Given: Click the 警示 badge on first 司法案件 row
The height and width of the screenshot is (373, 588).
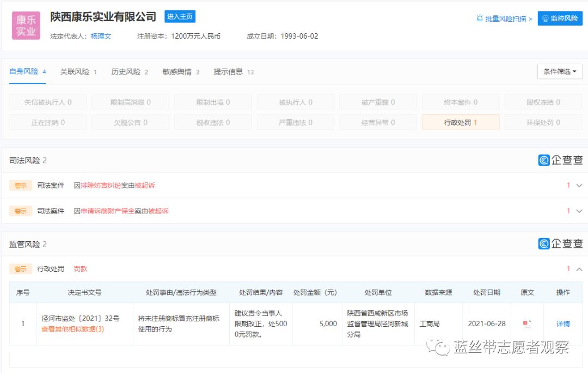Looking at the screenshot, I should click(20, 185).
